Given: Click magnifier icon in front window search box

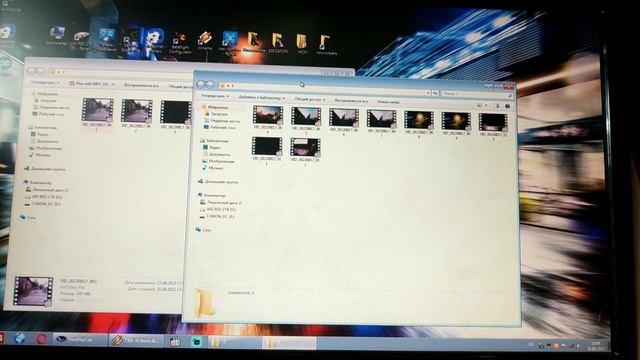Looking at the screenshot, I should pos(510,95).
